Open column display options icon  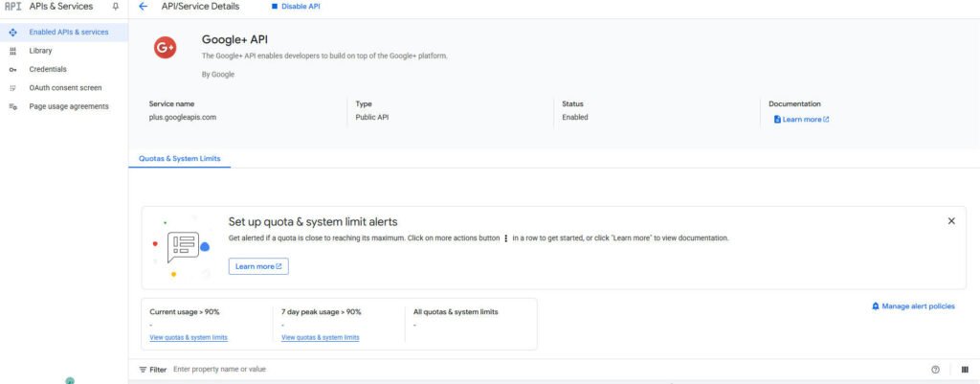click(965, 370)
